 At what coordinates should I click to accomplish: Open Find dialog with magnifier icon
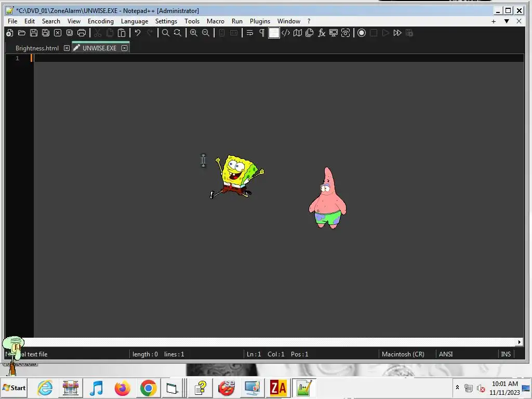(166, 33)
